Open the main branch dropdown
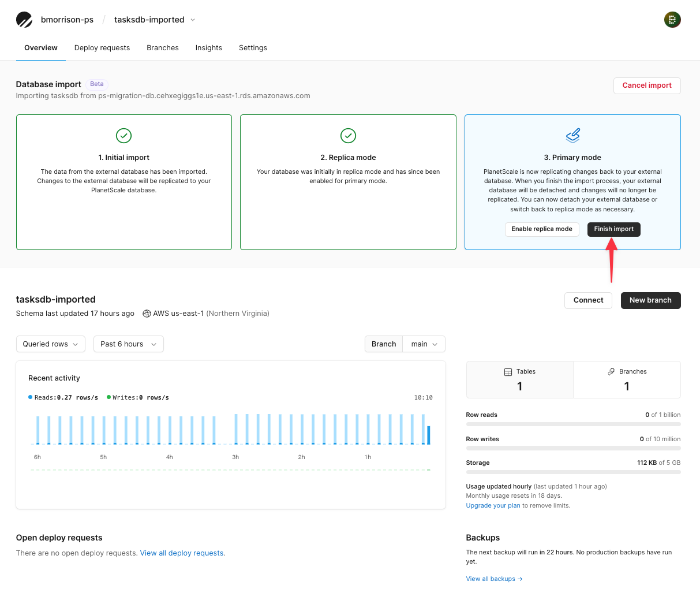Viewport: 700px width, 600px height. (424, 344)
